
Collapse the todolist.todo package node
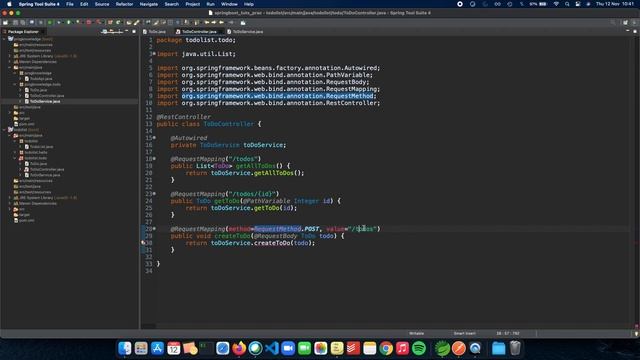pyautogui.click(x=15, y=158)
